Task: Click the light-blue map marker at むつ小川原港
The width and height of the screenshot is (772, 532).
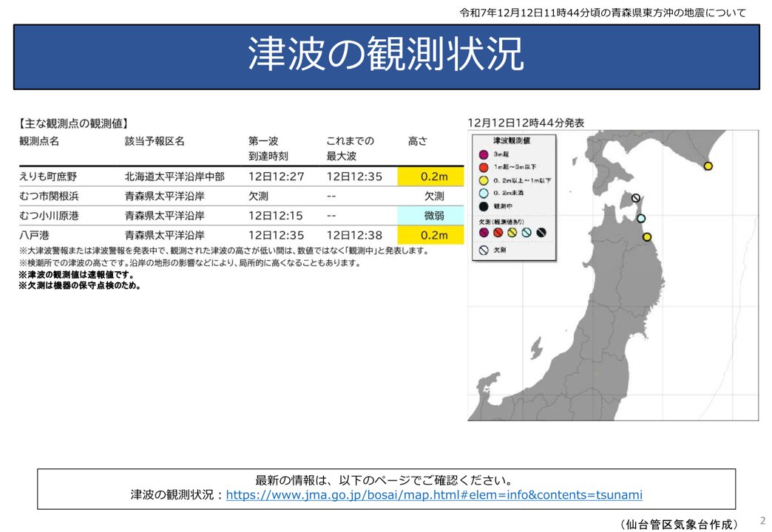Action: click(641, 219)
